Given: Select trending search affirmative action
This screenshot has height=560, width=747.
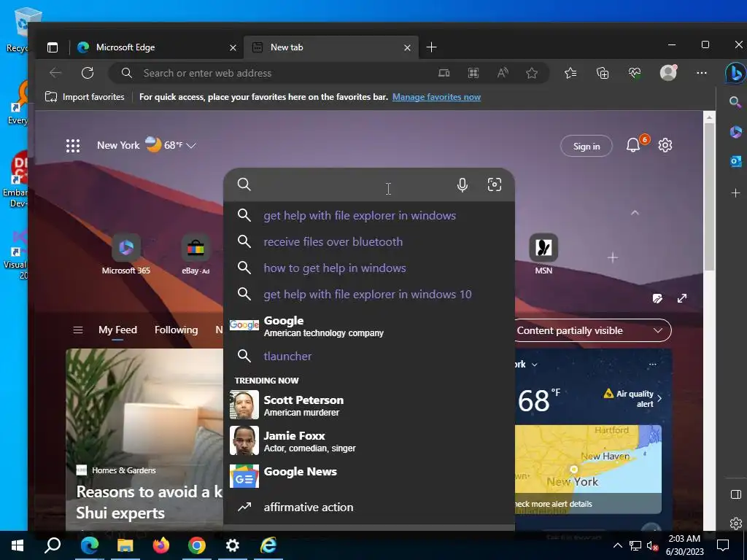Looking at the screenshot, I should 369,507.
